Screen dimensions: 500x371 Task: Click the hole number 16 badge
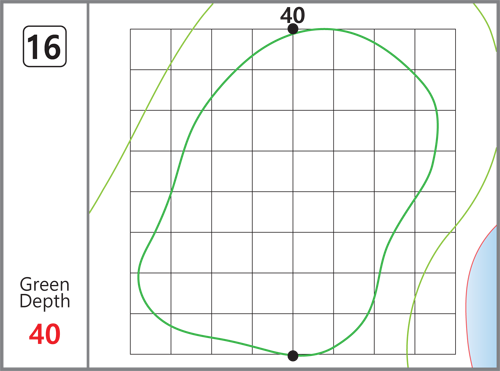point(45,46)
